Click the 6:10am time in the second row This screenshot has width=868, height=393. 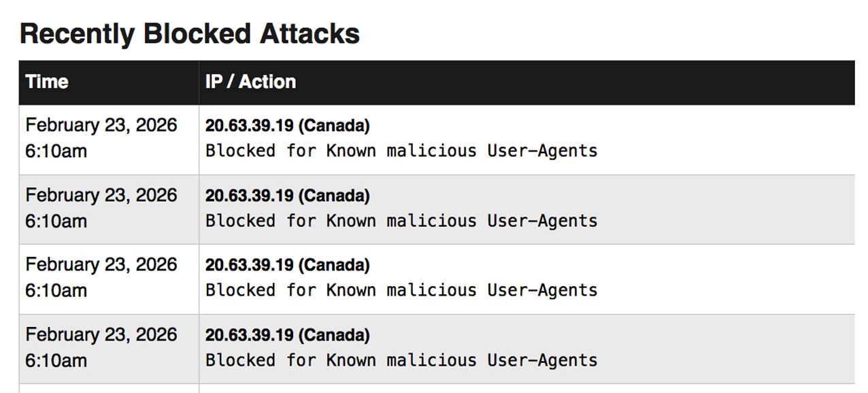(56, 221)
